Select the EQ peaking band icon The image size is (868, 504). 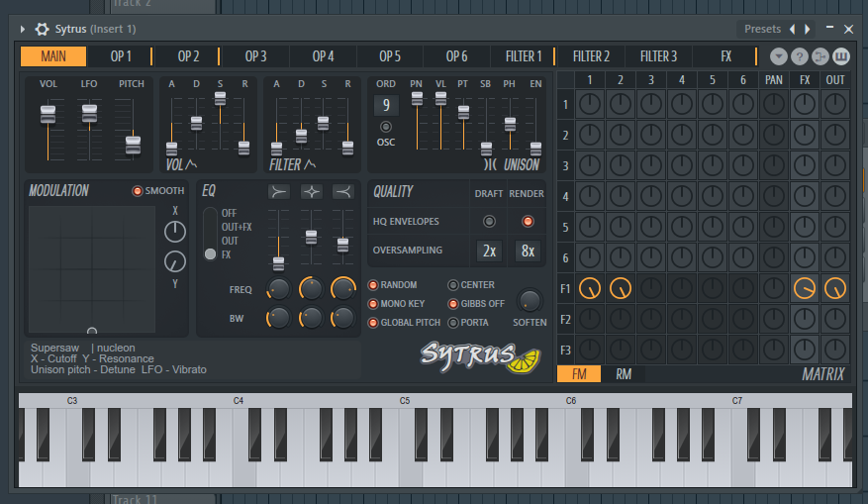coord(311,192)
